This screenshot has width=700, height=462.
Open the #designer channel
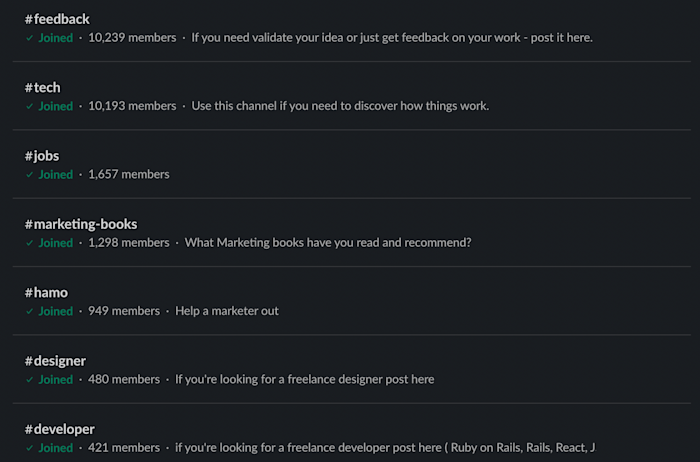(55, 361)
